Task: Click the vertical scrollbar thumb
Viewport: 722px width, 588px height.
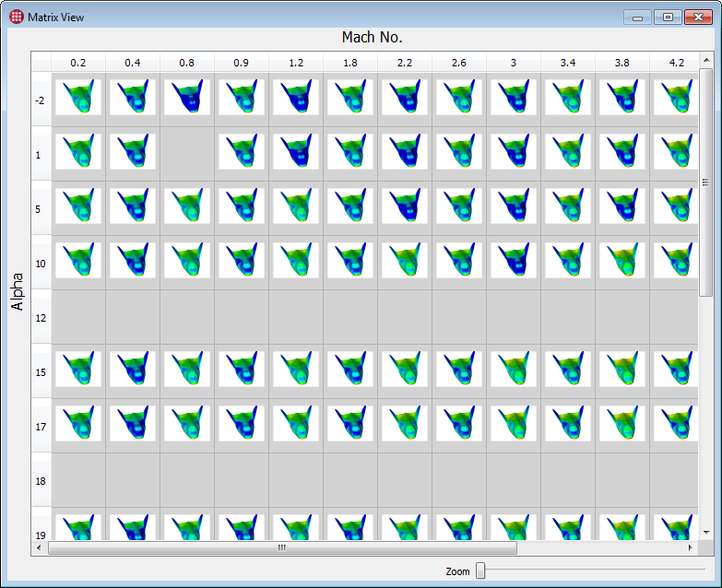Action: click(x=706, y=182)
